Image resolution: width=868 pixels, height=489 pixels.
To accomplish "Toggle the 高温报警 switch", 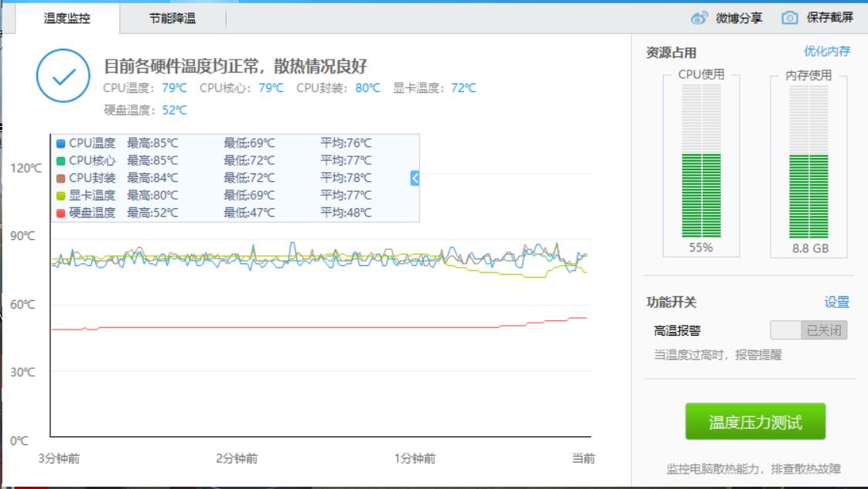I will 808,330.
